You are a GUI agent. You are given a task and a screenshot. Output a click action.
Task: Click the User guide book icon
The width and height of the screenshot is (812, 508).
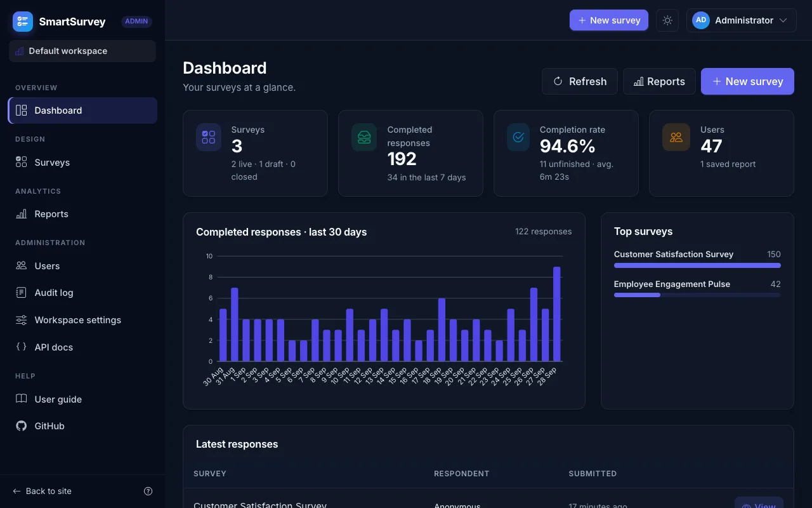(x=22, y=399)
